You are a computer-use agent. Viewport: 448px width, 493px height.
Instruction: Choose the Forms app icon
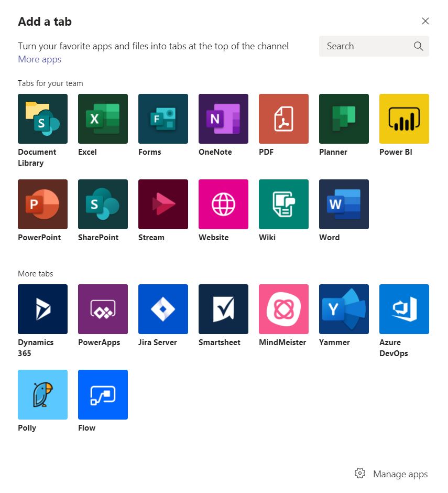(x=163, y=119)
